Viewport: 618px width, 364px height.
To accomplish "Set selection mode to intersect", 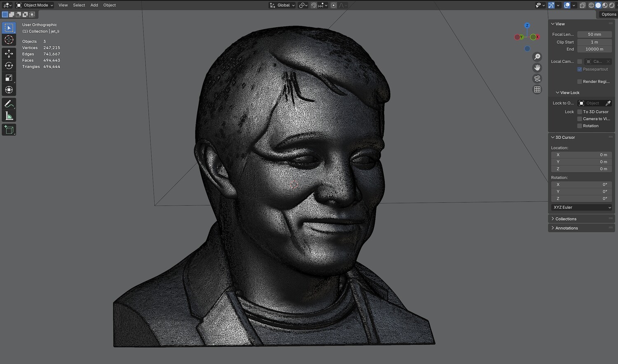I will click(x=32, y=14).
